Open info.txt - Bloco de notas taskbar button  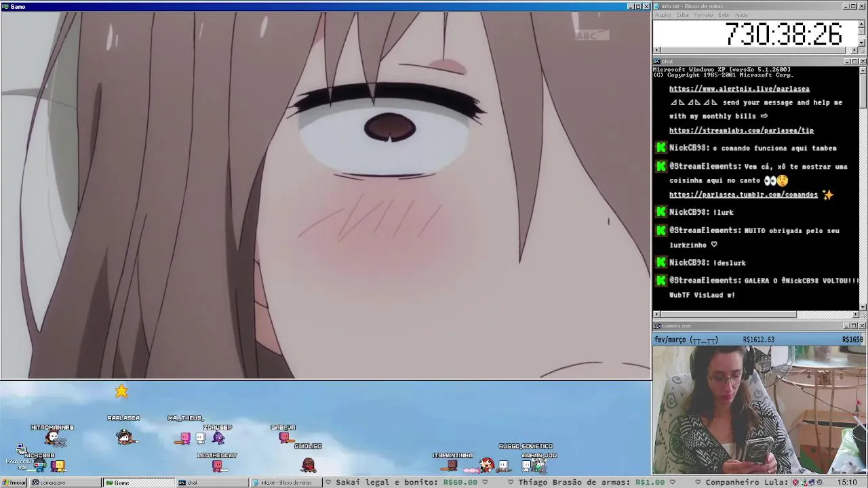tap(285, 483)
